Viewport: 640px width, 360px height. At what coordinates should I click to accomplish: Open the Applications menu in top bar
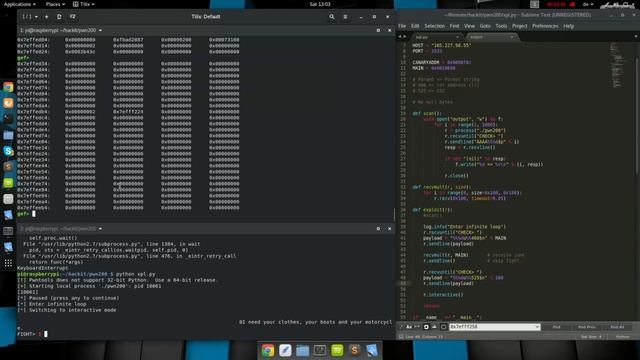pyautogui.click(x=19, y=4)
